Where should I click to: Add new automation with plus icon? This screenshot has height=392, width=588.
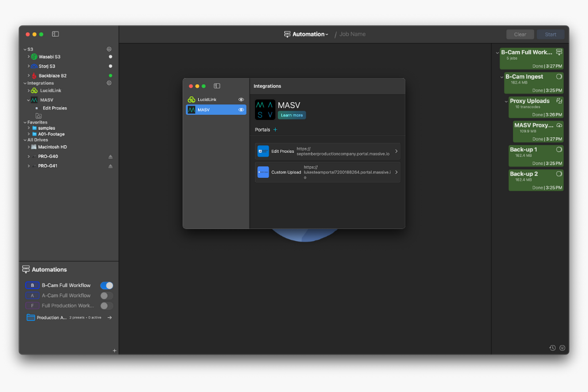coord(114,351)
